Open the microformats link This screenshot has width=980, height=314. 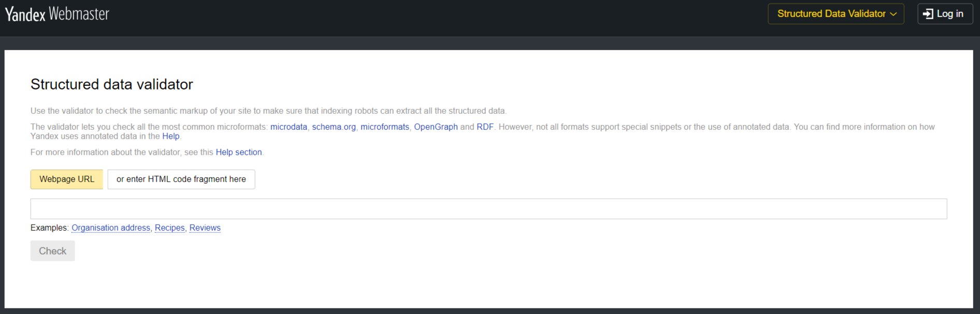click(385, 127)
